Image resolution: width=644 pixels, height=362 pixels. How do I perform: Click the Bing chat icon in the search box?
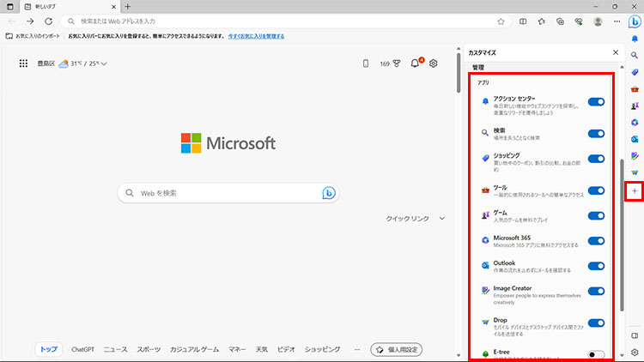[x=328, y=193]
